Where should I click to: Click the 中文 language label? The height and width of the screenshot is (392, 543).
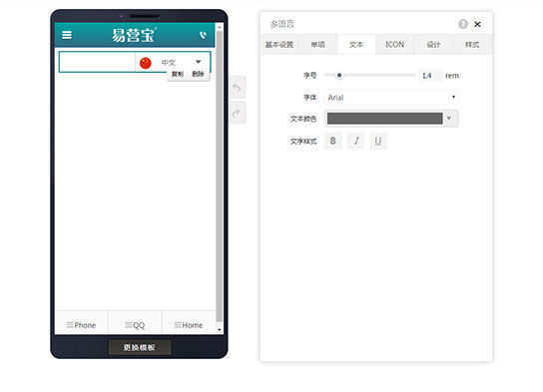click(x=169, y=63)
